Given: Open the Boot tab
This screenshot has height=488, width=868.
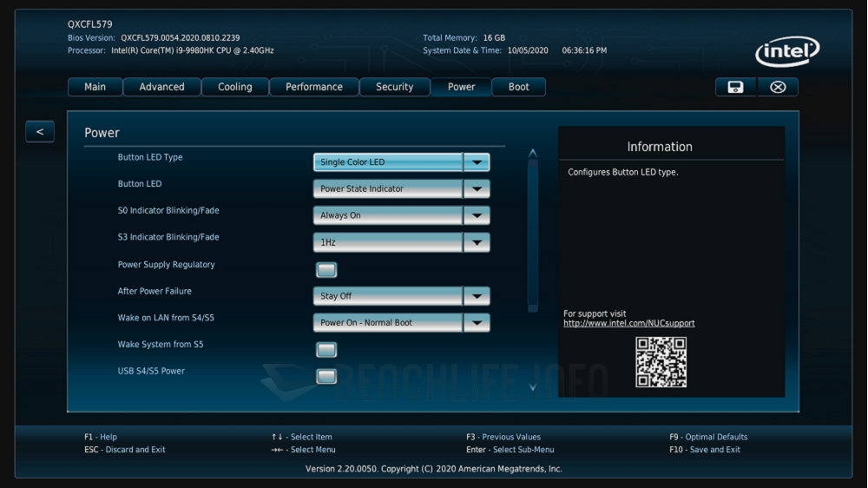Looking at the screenshot, I should pyautogui.click(x=519, y=87).
